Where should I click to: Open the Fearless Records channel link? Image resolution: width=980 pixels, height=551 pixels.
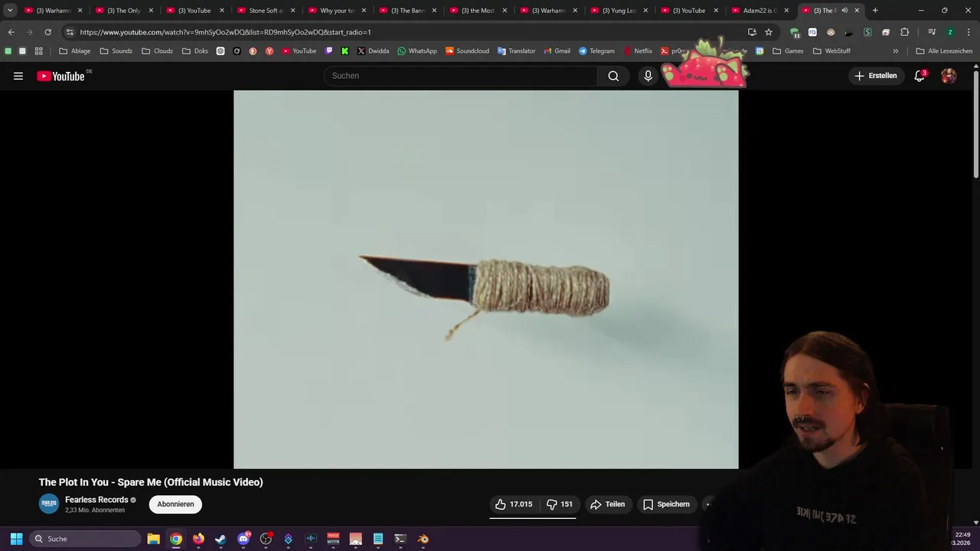[x=96, y=500]
